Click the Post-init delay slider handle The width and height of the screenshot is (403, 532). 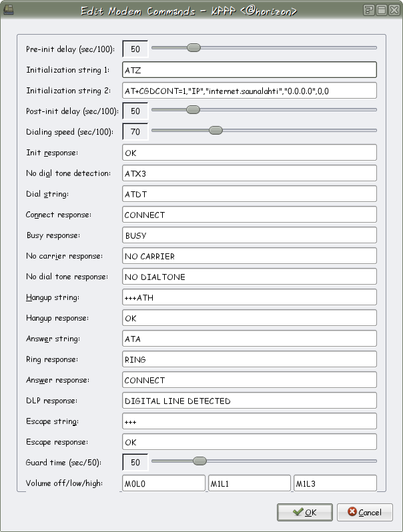pos(193,110)
